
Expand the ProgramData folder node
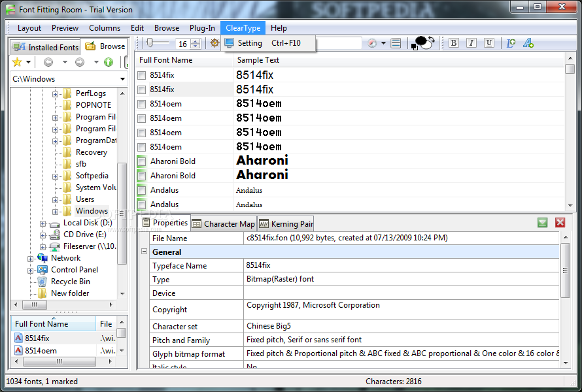(x=55, y=141)
